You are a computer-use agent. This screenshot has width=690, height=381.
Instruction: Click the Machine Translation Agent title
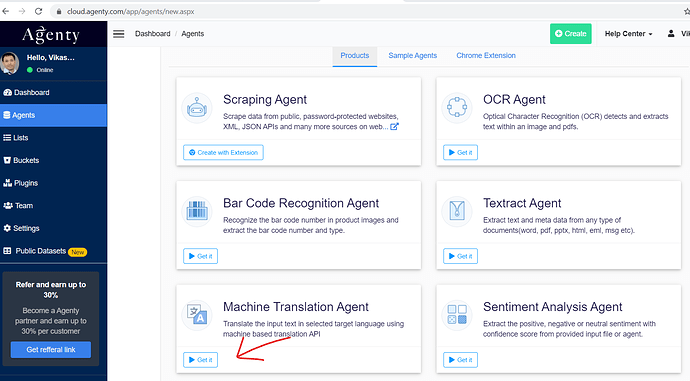[x=296, y=307]
